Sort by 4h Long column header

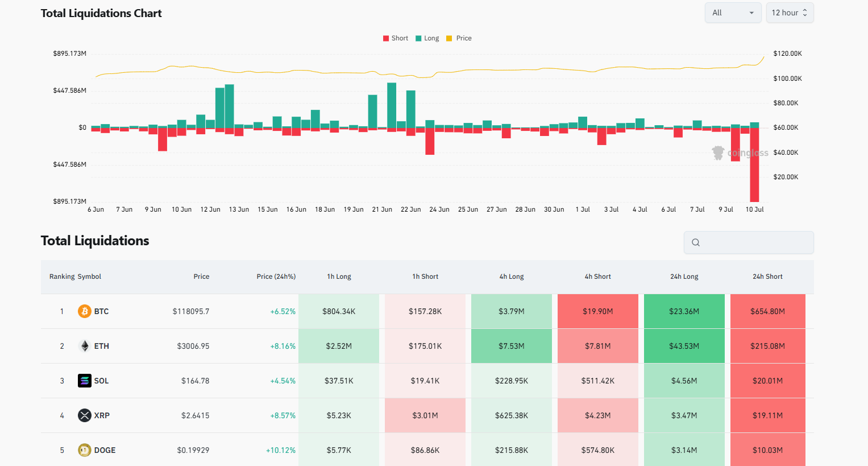coord(512,277)
